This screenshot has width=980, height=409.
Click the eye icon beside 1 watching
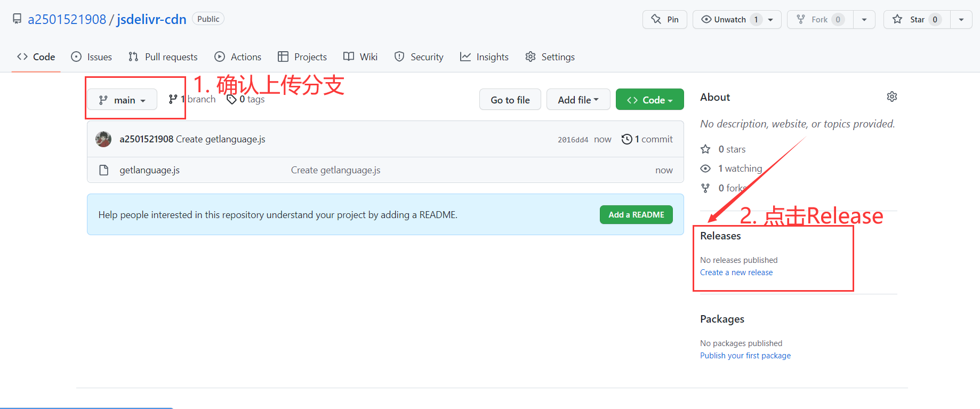[x=705, y=169]
